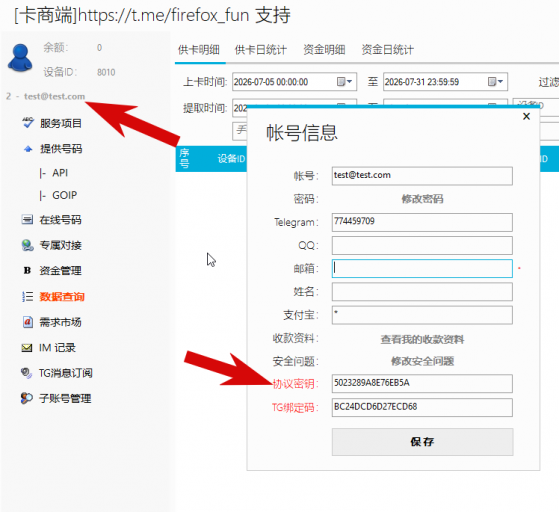Go to 在线号码 section
559x512 pixels.
click(x=60, y=220)
